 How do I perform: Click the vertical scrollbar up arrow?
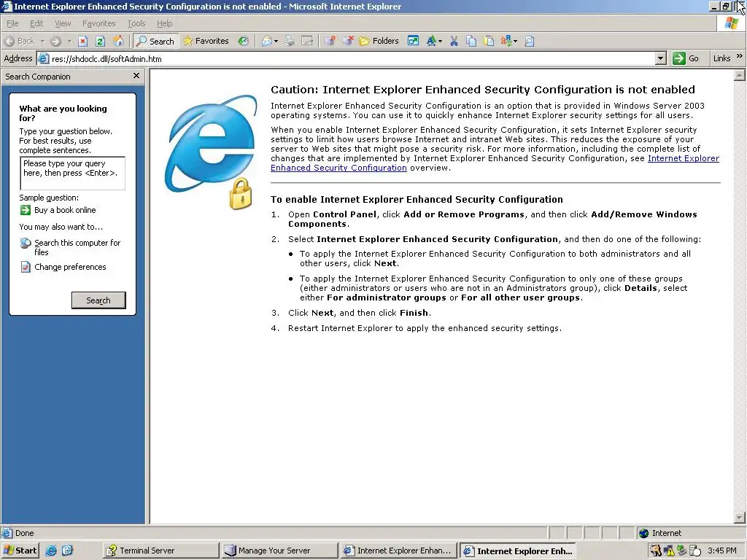pos(740,75)
